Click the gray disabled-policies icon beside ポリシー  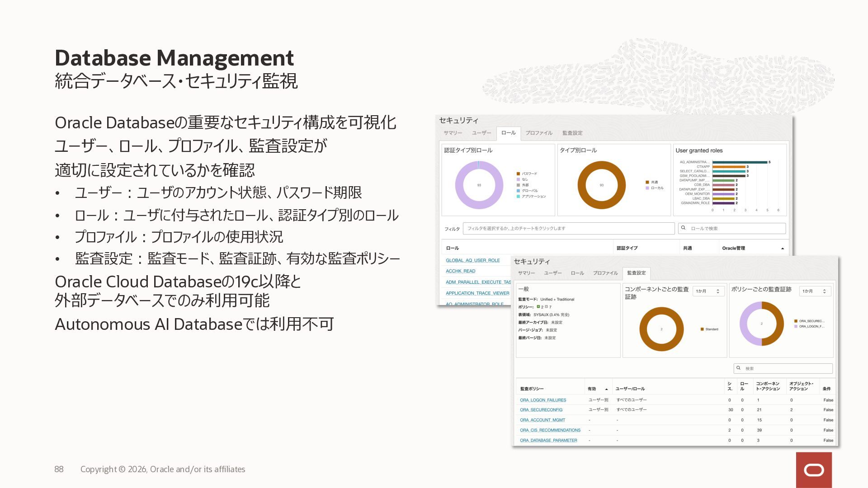(546, 307)
